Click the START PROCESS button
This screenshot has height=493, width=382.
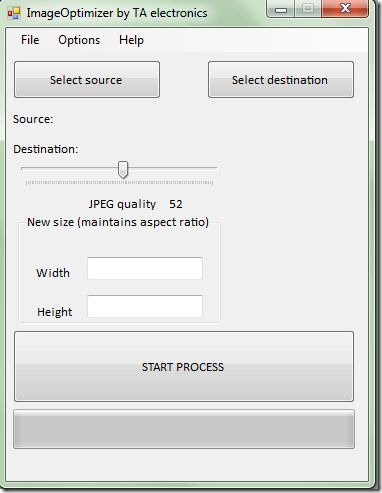(184, 366)
